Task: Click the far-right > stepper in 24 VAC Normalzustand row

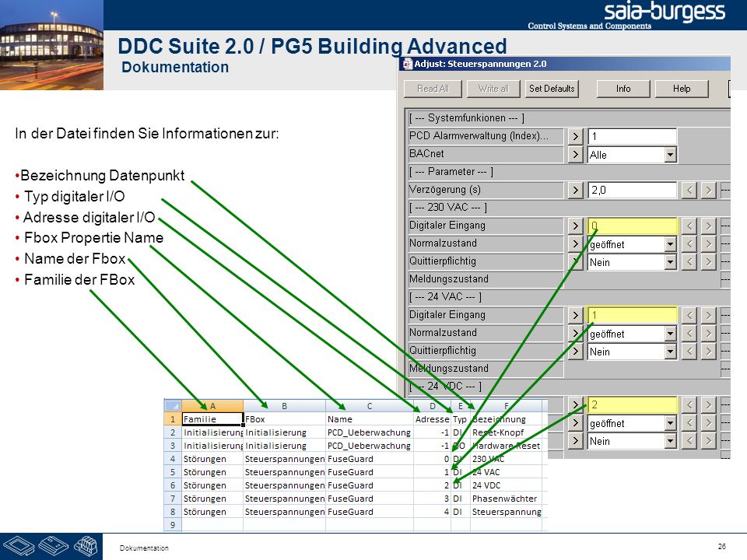Action: click(x=708, y=334)
